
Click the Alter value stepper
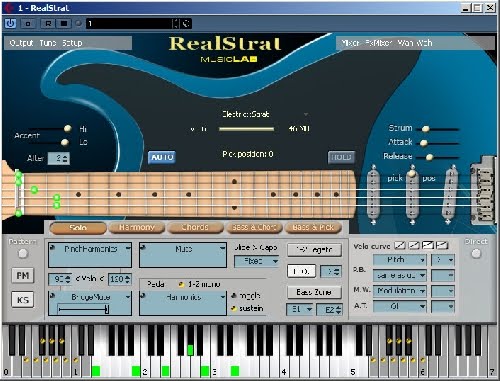coord(59,158)
